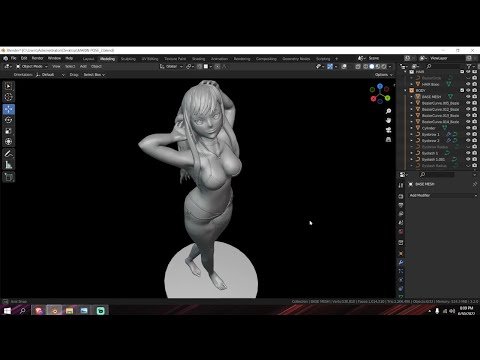Toggle visibility of Eyebrow 1

point(468,134)
